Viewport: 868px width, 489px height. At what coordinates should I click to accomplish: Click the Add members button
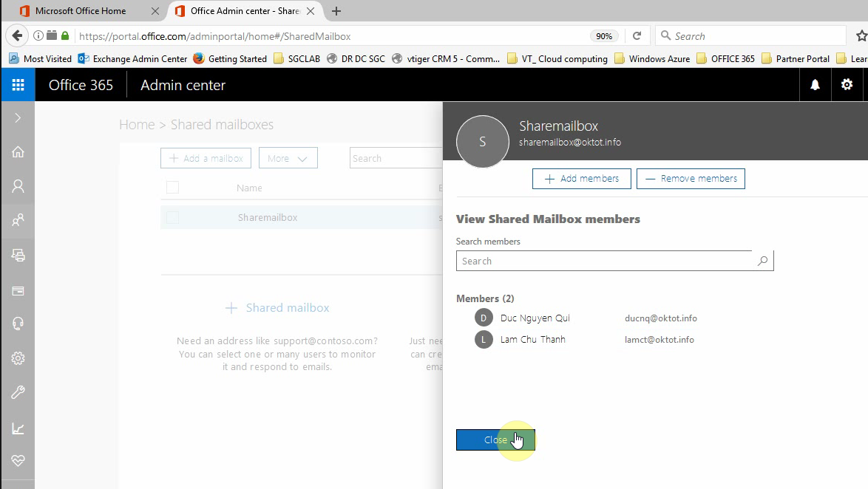click(x=581, y=179)
